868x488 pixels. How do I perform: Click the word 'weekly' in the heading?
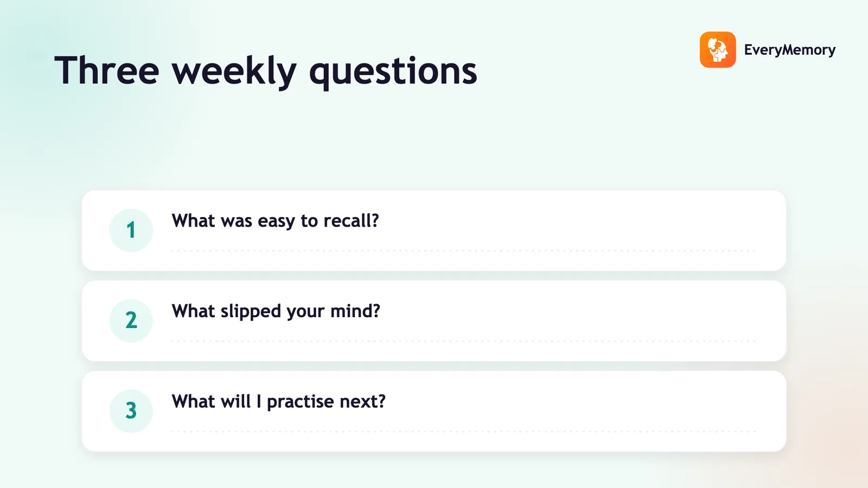234,71
